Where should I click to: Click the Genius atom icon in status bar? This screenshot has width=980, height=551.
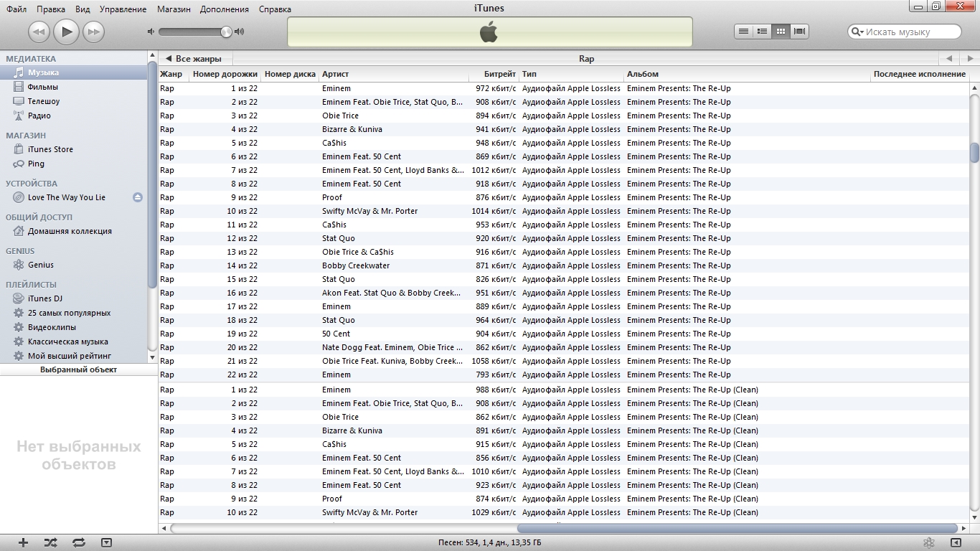pyautogui.click(x=928, y=542)
